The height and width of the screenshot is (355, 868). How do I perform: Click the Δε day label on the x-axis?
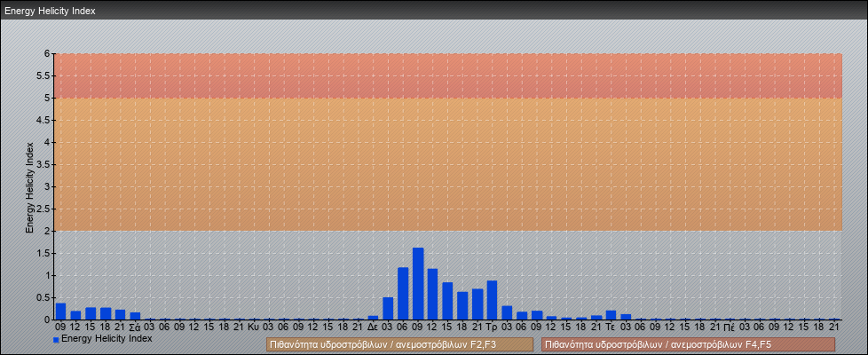click(x=373, y=327)
